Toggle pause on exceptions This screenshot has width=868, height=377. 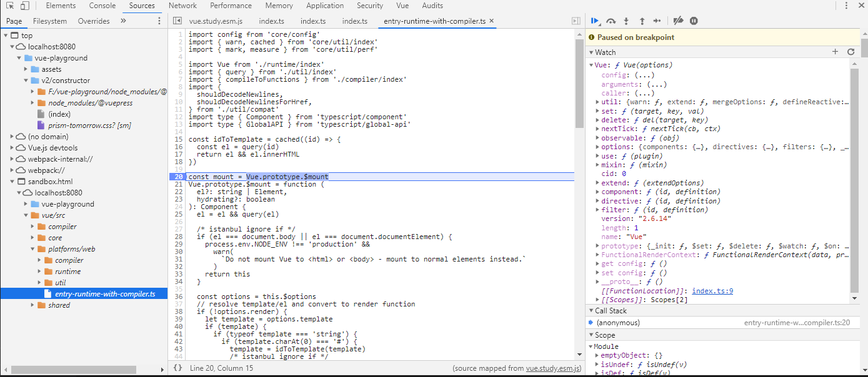(694, 21)
